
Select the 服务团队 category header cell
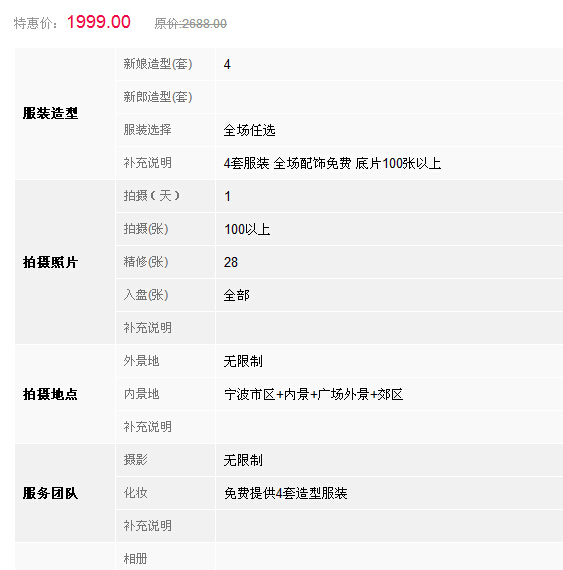pyautogui.click(x=65, y=493)
